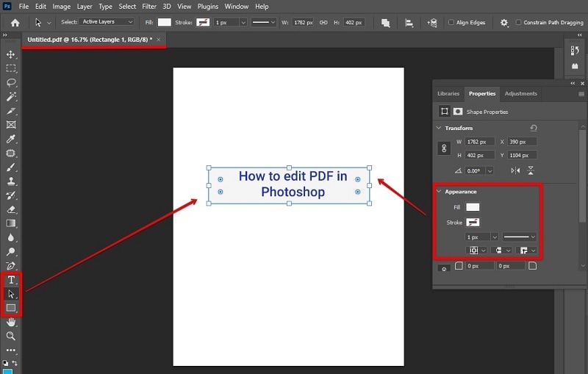Toggle the link width and height button
This screenshot has height=374, width=588.
click(x=444, y=148)
